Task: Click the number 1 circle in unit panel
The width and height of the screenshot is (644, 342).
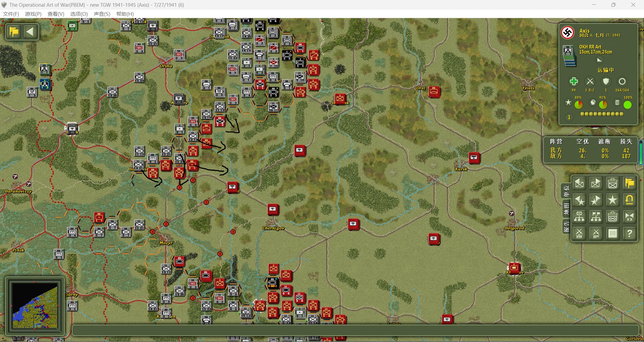Action: click(x=569, y=117)
